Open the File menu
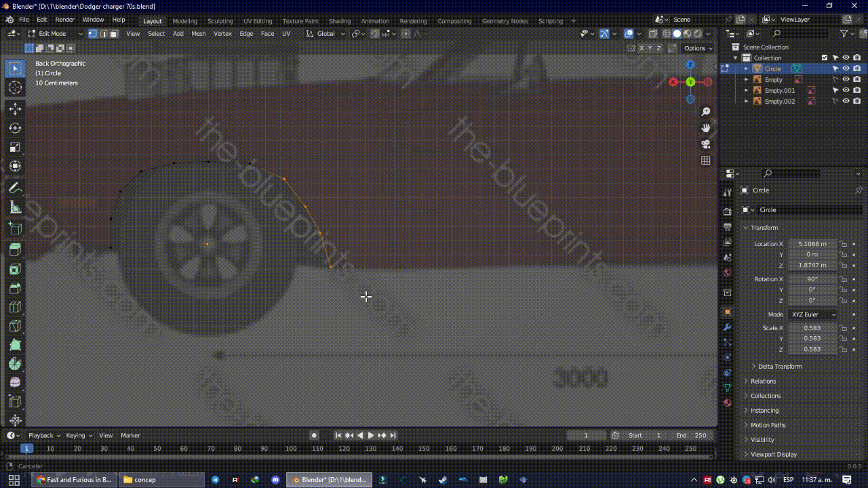Viewport: 868px width, 488px height. pos(24,20)
